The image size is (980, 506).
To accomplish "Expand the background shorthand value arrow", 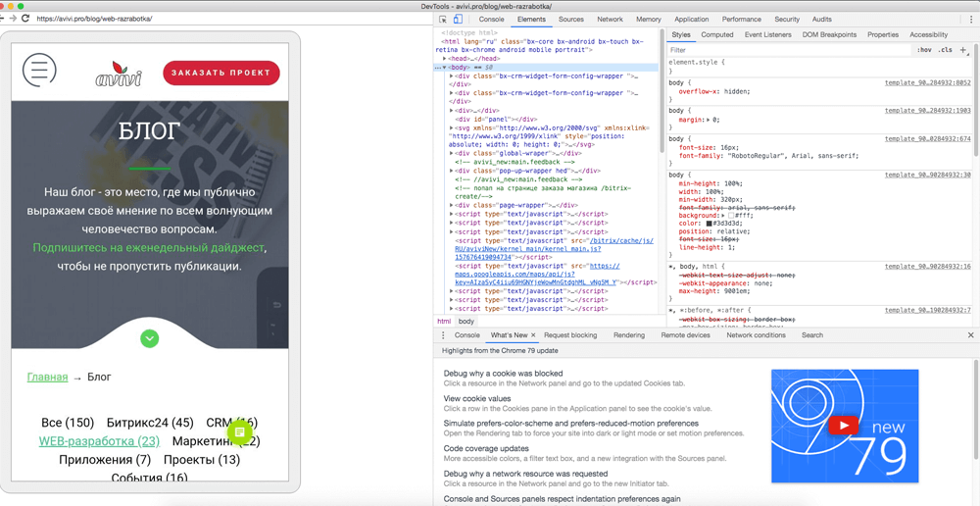I will (x=722, y=215).
